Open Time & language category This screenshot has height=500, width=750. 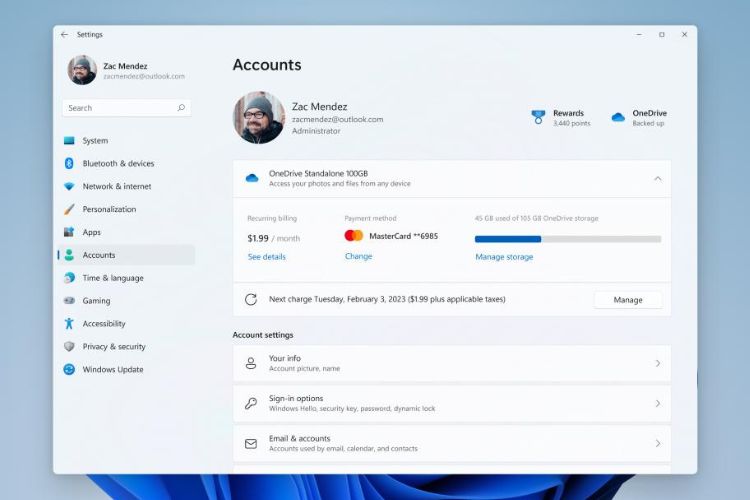[126, 278]
